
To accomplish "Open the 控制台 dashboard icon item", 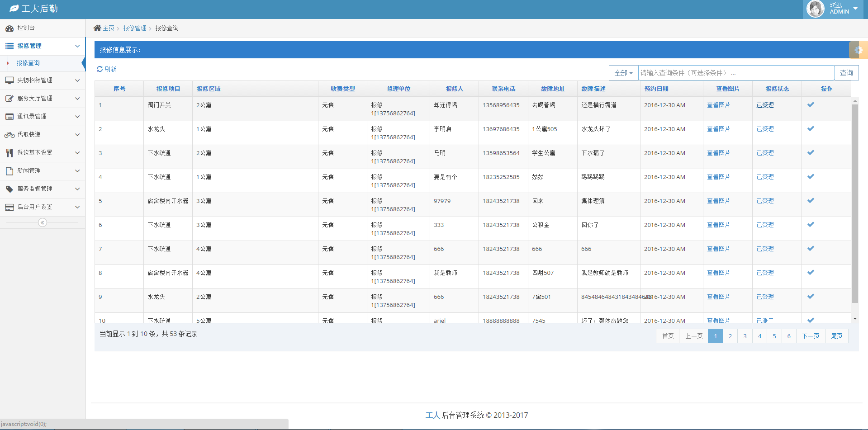I will click(9, 28).
